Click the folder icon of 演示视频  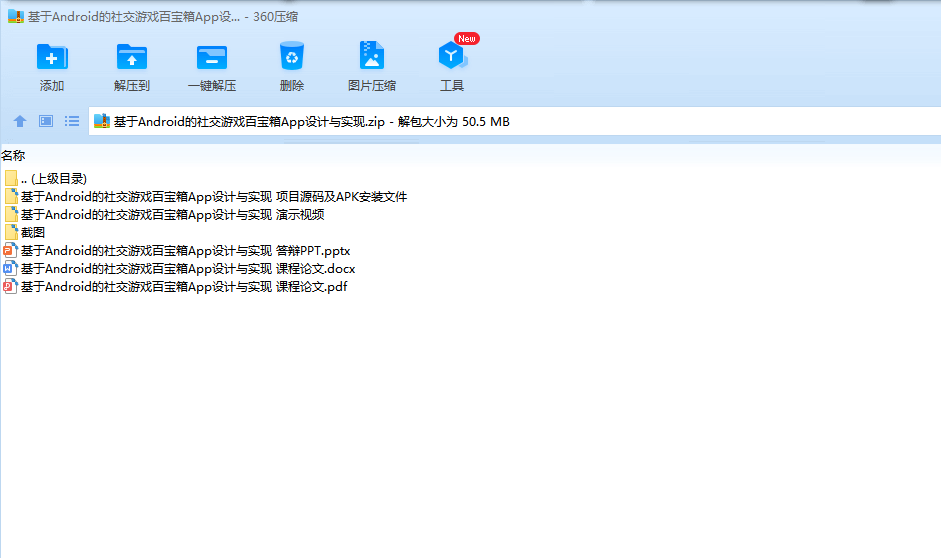11,214
